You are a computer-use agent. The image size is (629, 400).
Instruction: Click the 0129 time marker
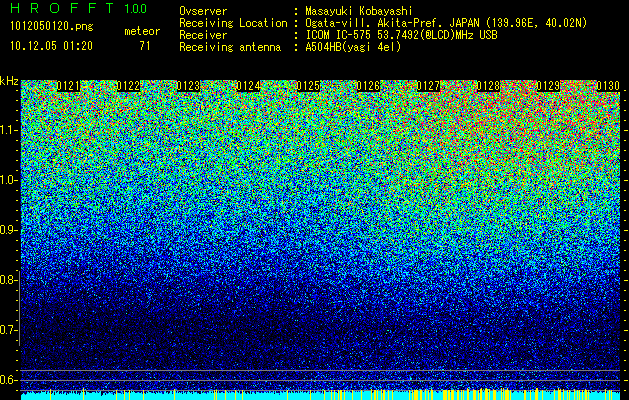tap(548, 86)
